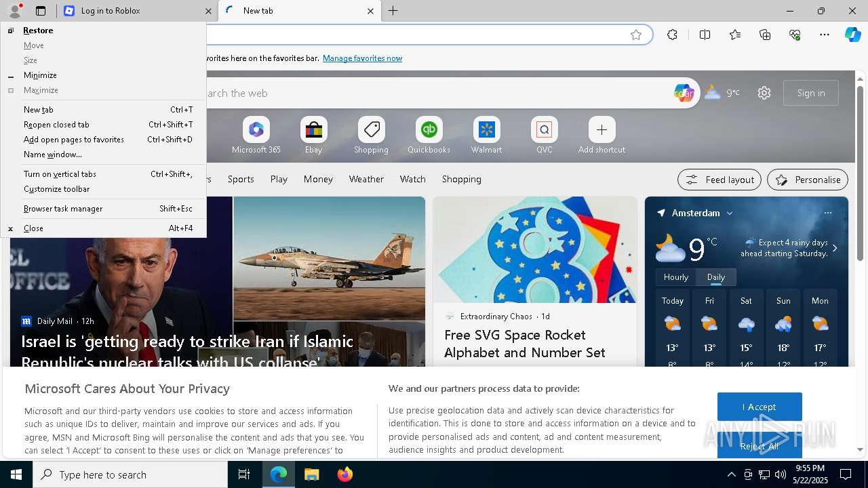Open the Money feed tab
Viewport: 868px width, 488px height.
click(318, 179)
